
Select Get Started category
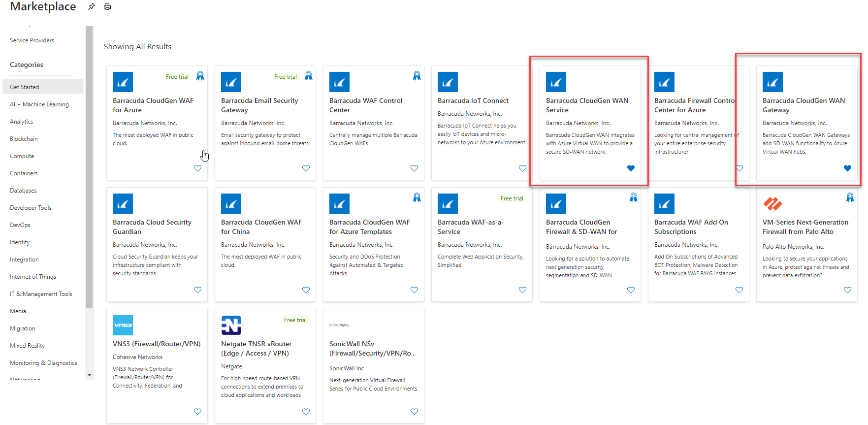tap(43, 87)
